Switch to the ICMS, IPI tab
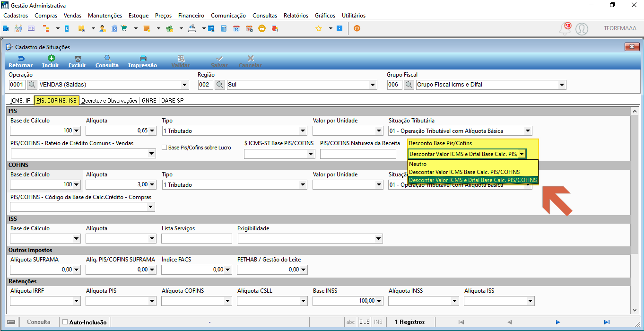The image size is (644, 331). tap(21, 101)
